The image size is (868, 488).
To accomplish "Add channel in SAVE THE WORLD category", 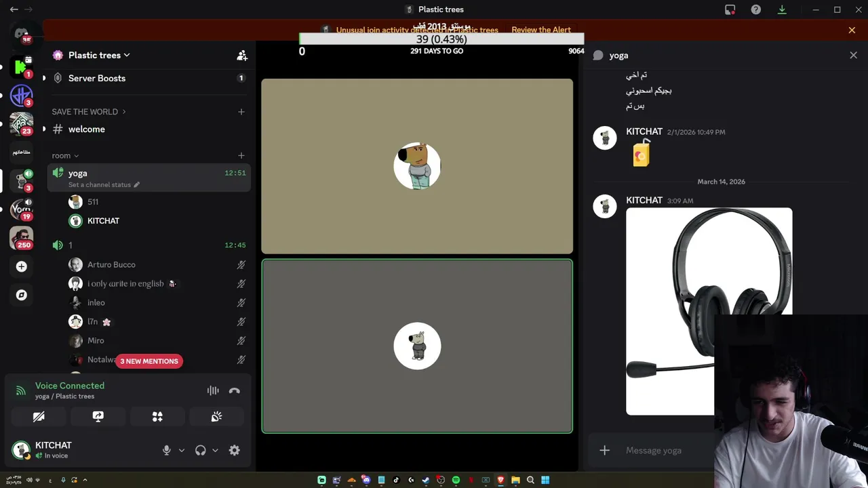I will click(241, 112).
